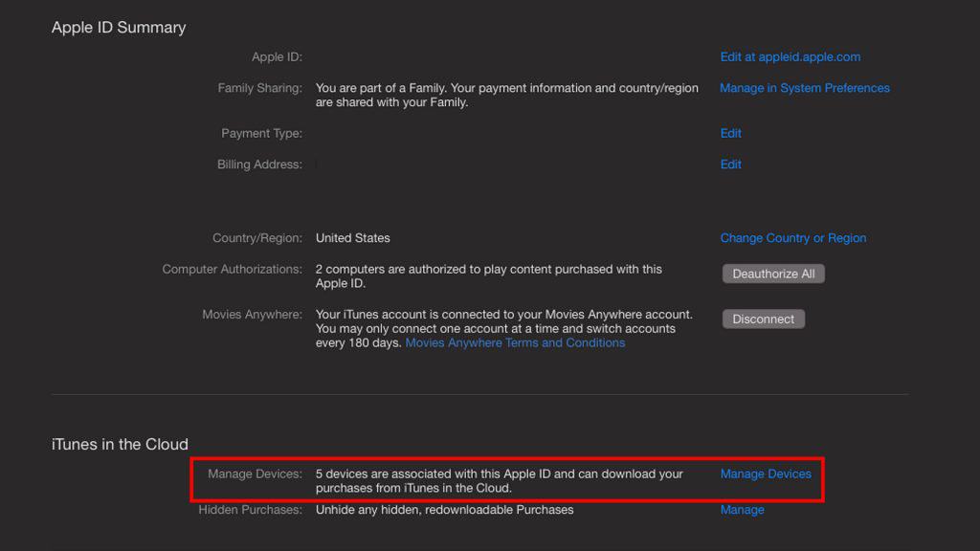The height and width of the screenshot is (551, 980).
Task: Edit the Billing Address
Action: click(730, 165)
